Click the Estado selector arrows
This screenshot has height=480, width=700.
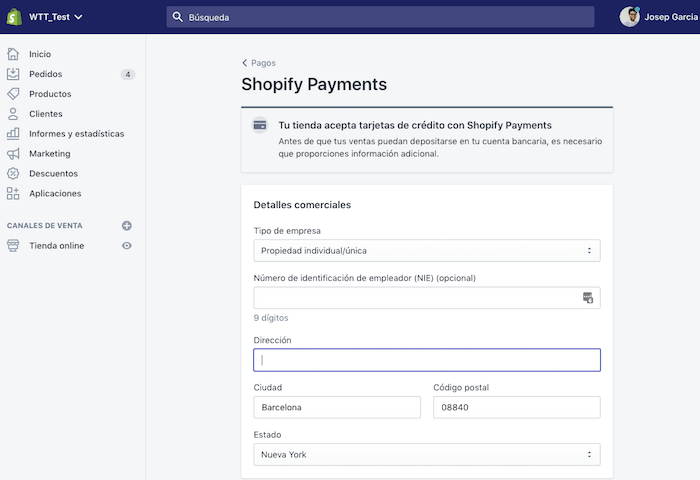point(589,455)
